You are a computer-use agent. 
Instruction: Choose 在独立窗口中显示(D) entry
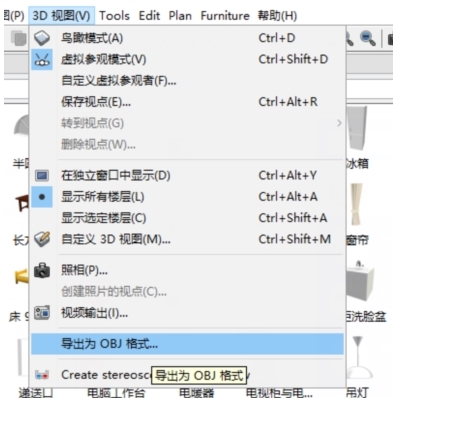tap(187, 175)
